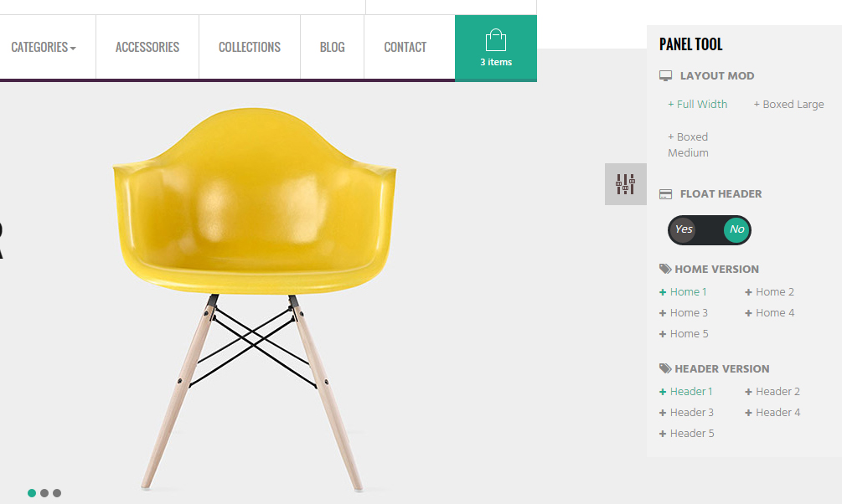842x504 pixels.
Task: Jump to the third carousel slide dot
Action: click(57, 493)
